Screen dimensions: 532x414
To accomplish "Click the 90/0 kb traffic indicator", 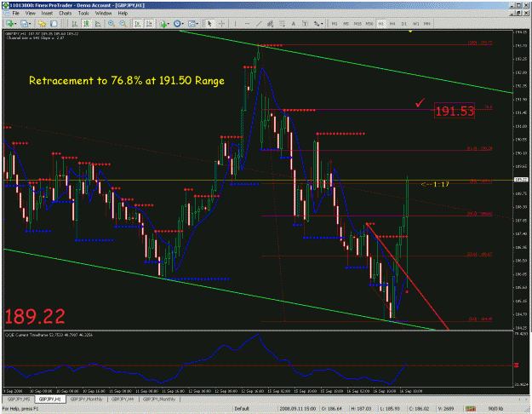I will click(x=495, y=409).
